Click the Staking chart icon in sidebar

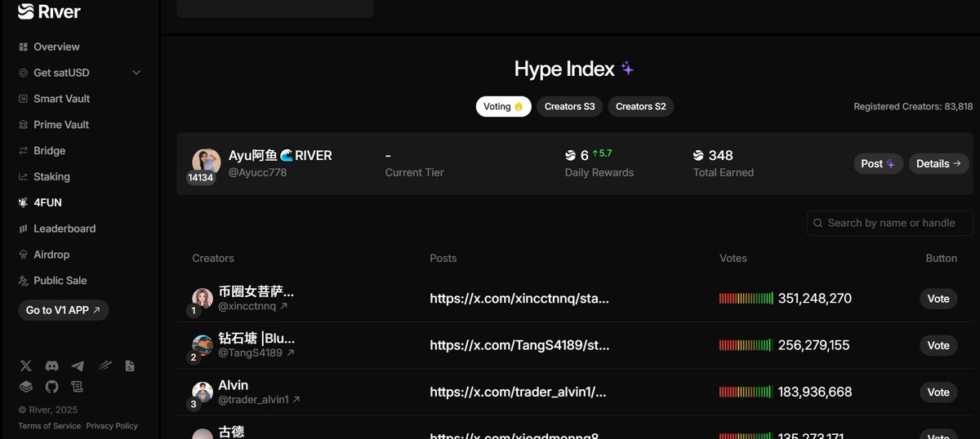click(24, 177)
